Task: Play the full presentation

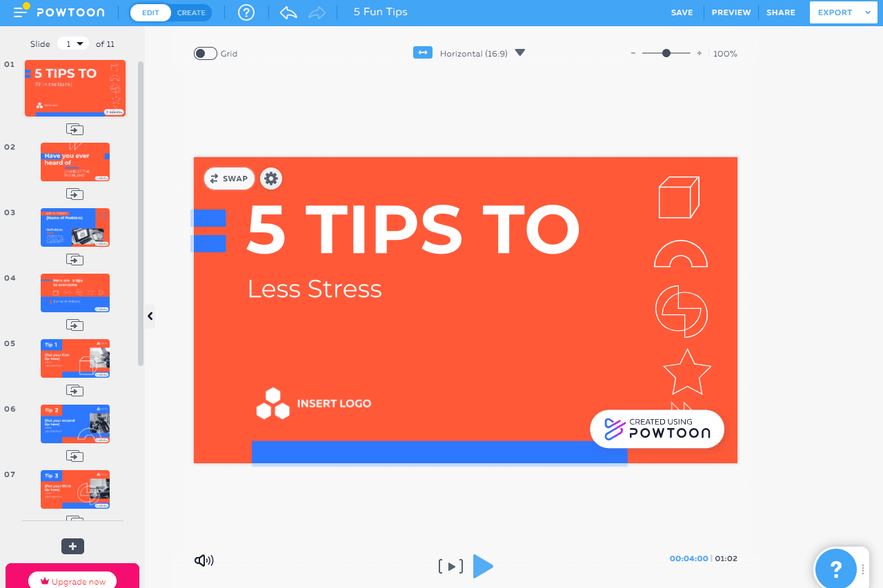Action: click(x=483, y=566)
